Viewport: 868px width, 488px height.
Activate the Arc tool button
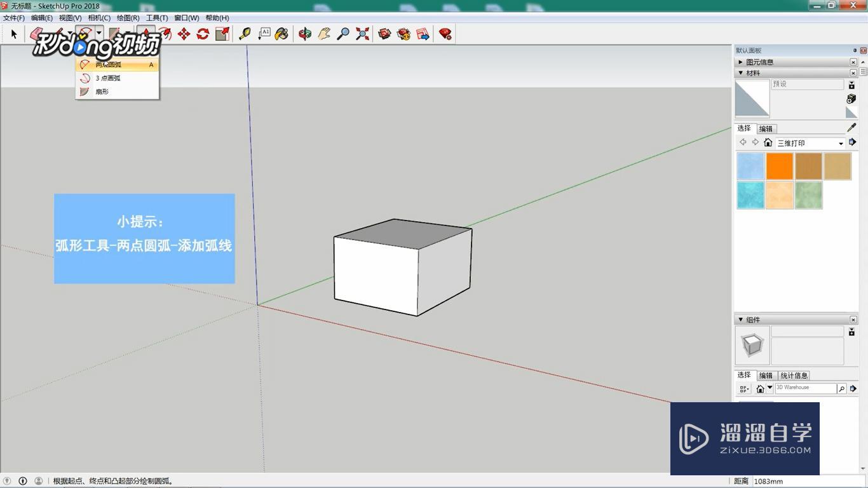(85, 34)
